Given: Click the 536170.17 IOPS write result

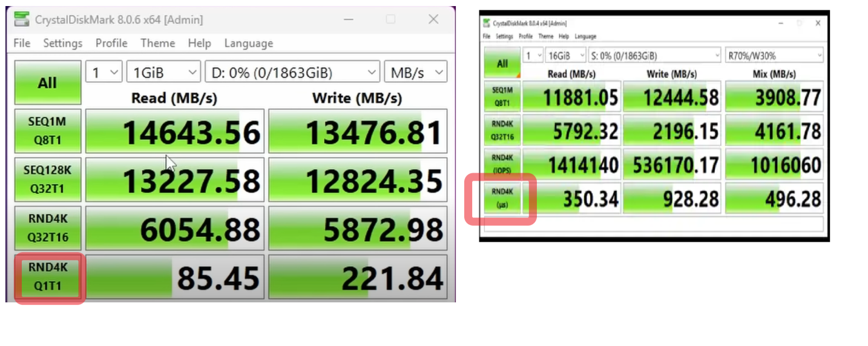Looking at the screenshot, I should (672, 164).
